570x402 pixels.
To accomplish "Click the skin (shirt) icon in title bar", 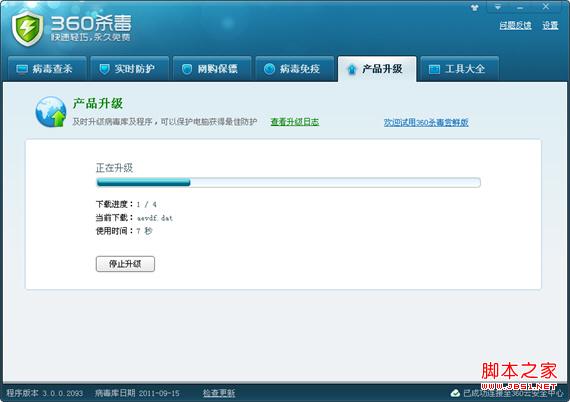I will [x=474, y=7].
